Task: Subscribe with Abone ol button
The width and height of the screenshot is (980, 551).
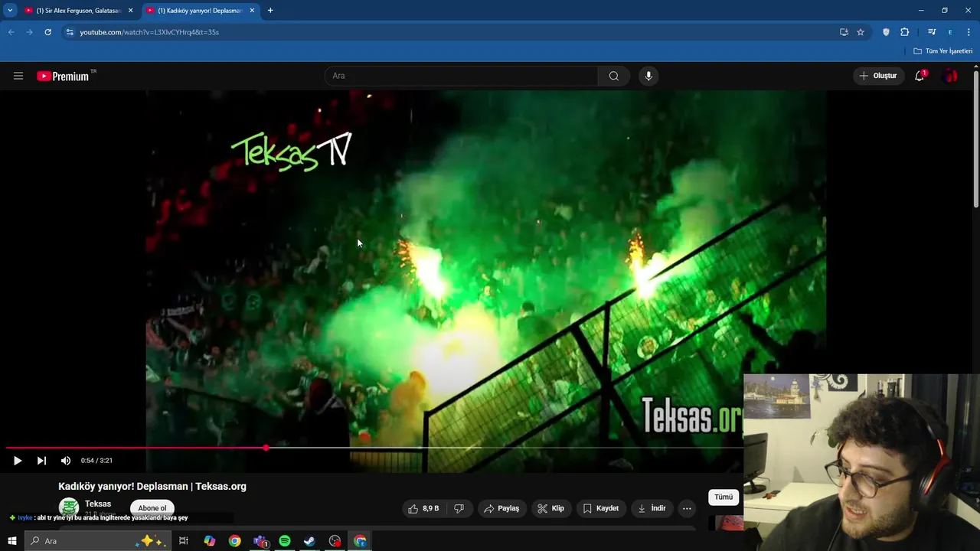Action: [x=152, y=508]
